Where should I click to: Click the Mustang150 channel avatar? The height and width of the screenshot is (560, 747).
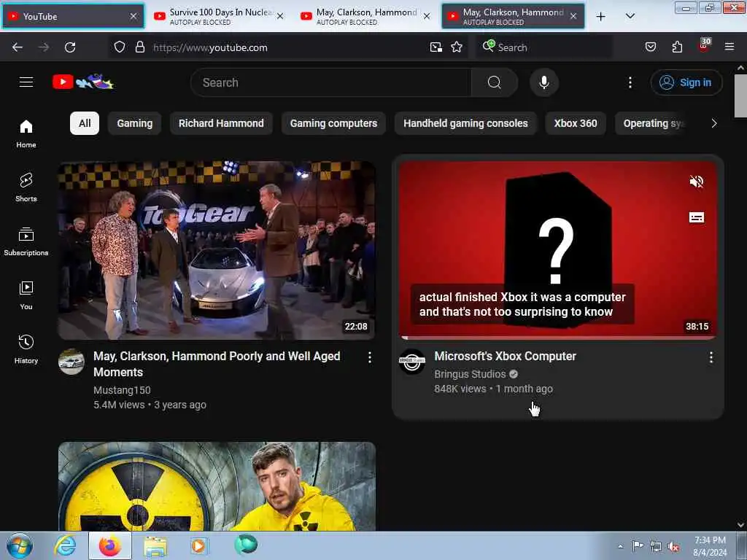(x=71, y=362)
